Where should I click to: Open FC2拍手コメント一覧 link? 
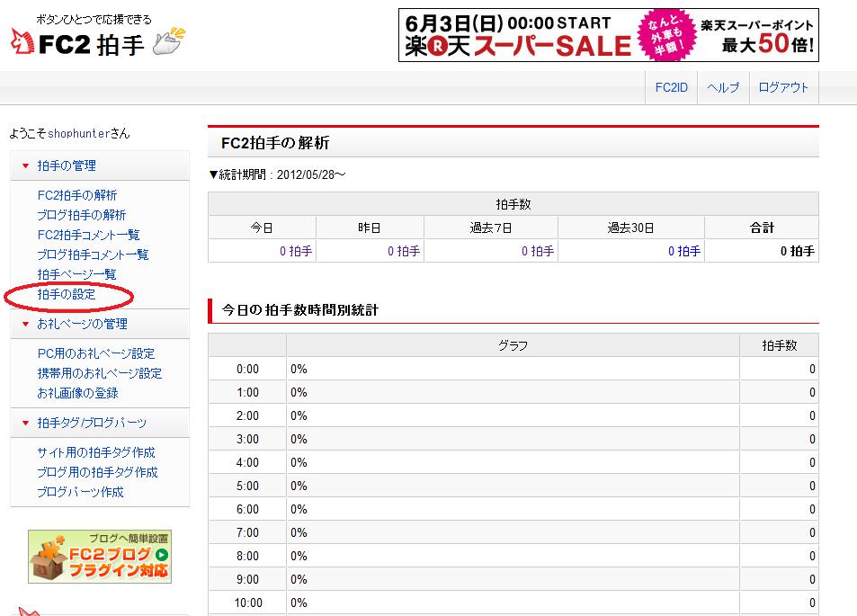click(88, 235)
